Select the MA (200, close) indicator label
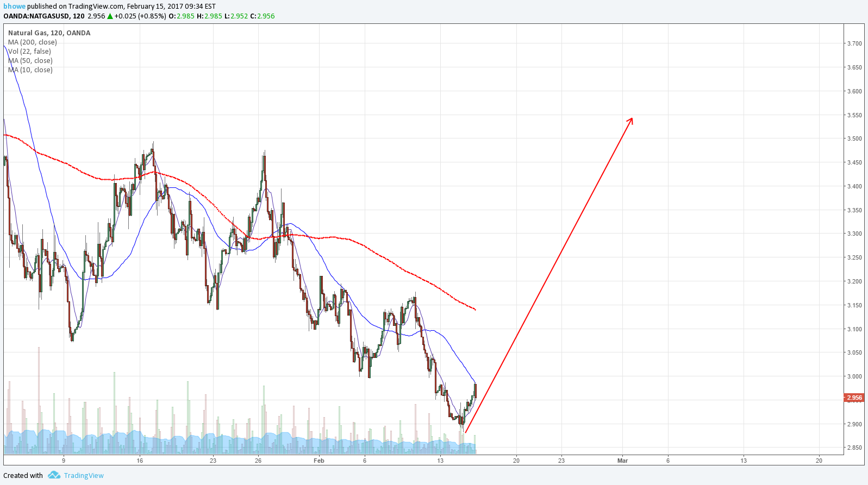 click(33, 42)
